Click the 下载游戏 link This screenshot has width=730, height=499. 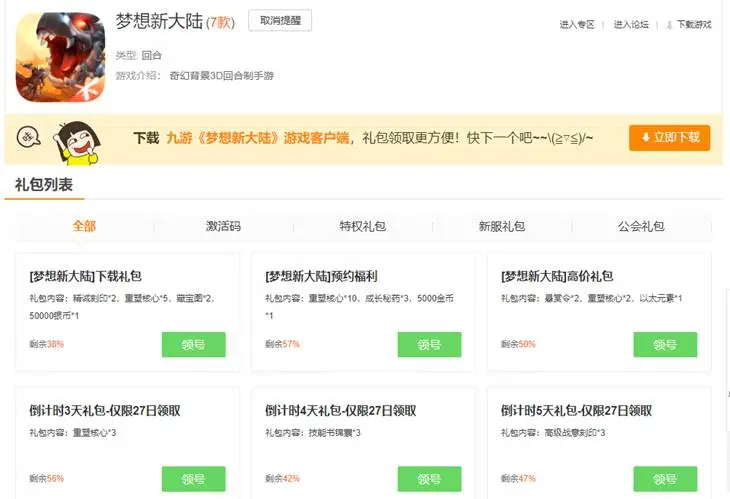tap(694, 24)
